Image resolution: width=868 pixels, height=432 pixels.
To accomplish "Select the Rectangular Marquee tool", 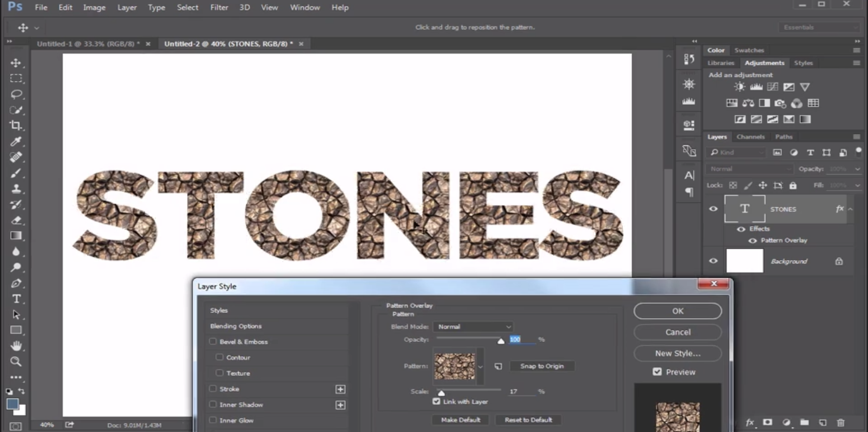I will 16,78.
